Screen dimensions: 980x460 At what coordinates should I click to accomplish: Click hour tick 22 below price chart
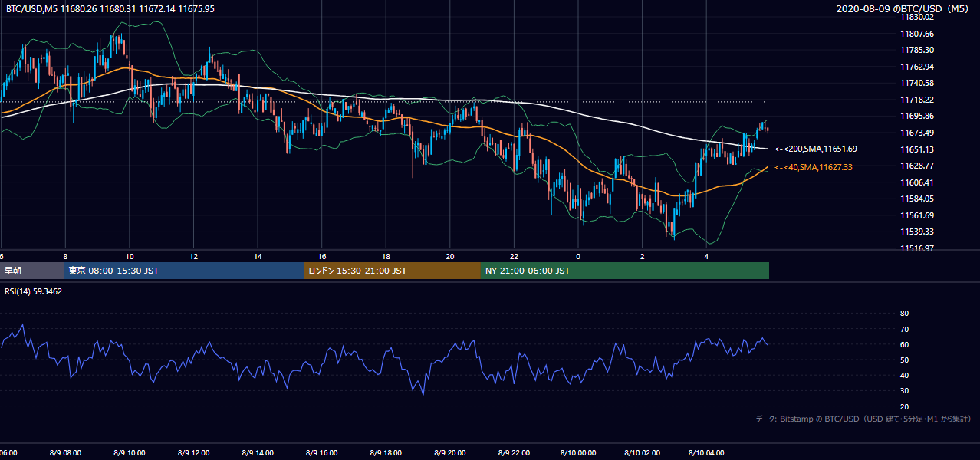pyautogui.click(x=515, y=257)
